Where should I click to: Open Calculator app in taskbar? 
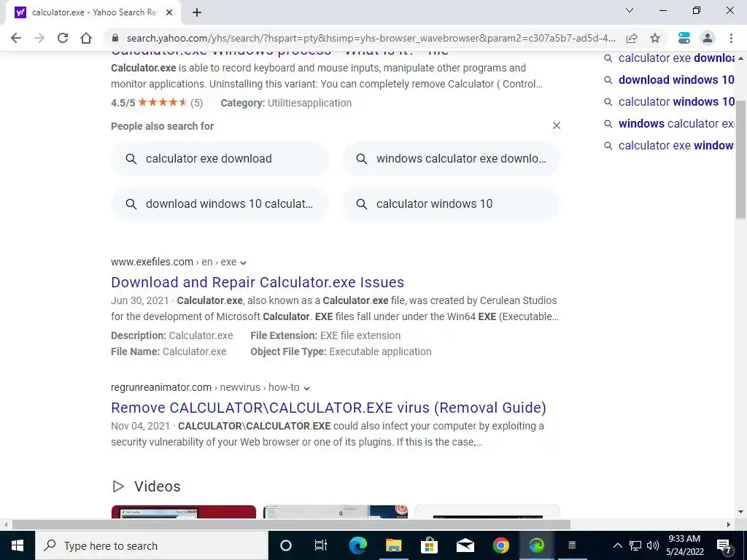[572, 545]
